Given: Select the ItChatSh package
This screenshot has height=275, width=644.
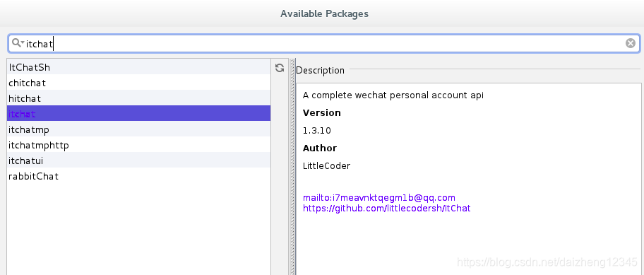Looking at the screenshot, I should point(139,66).
